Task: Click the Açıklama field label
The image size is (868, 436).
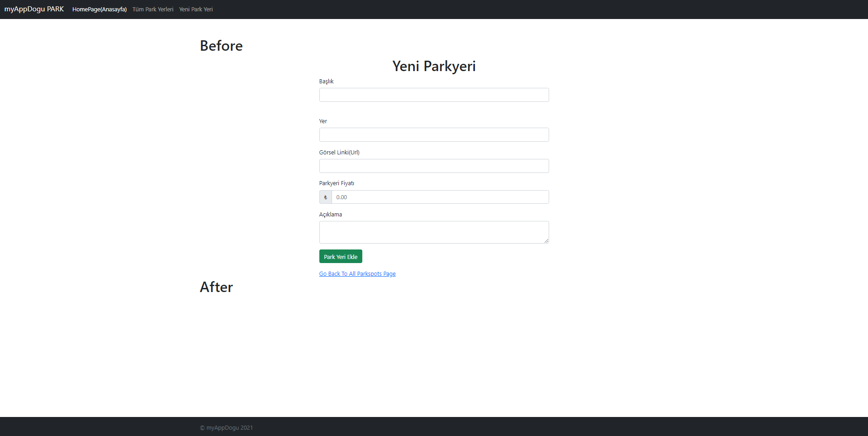Action: pos(330,214)
